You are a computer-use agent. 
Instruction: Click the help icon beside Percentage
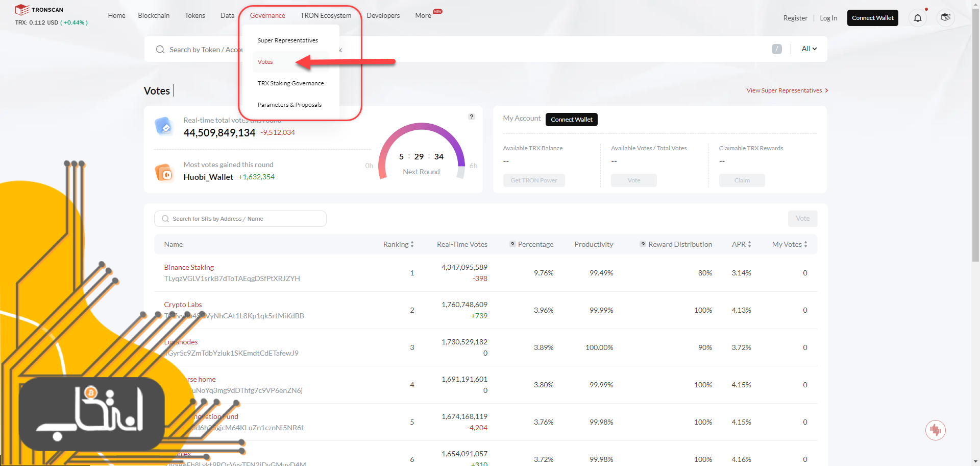click(512, 244)
